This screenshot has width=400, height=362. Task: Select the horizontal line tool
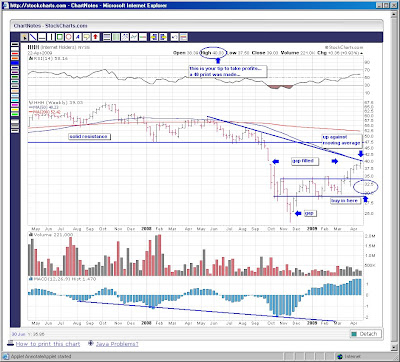click(x=42, y=37)
